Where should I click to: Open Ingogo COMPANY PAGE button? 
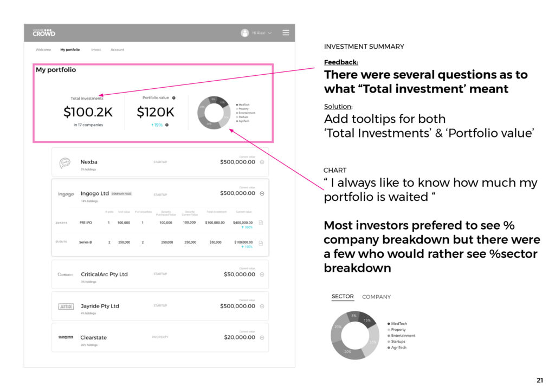click(x=121, y=194)
